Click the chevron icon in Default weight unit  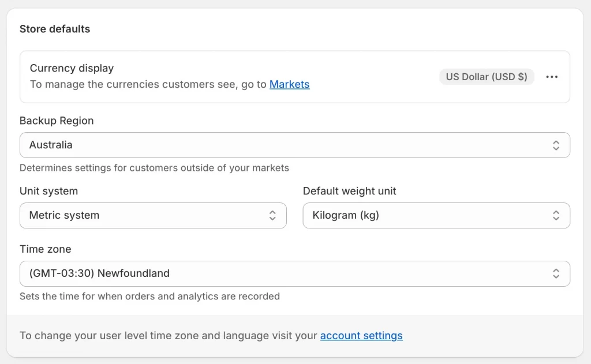555,216
